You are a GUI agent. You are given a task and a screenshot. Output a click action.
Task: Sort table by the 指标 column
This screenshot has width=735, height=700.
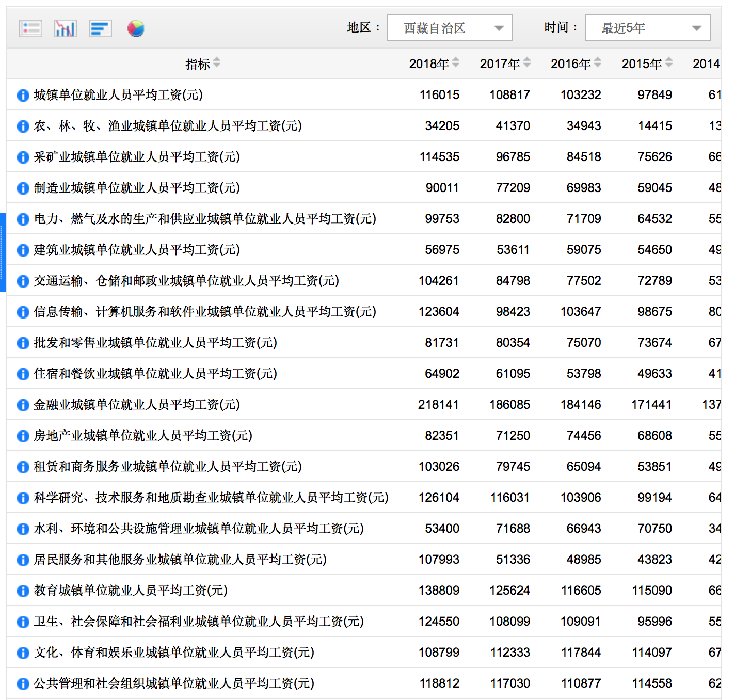pyautogui.click(x=217, y=63)
